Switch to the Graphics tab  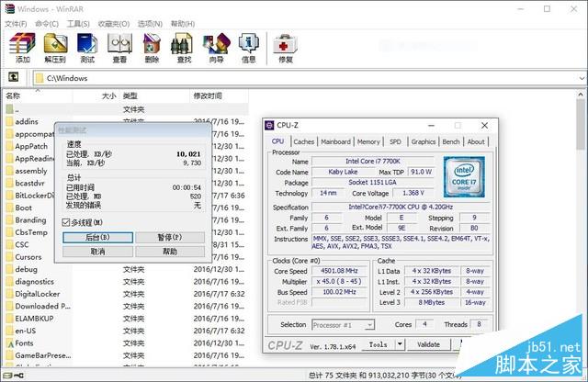(x=424, y=141)
